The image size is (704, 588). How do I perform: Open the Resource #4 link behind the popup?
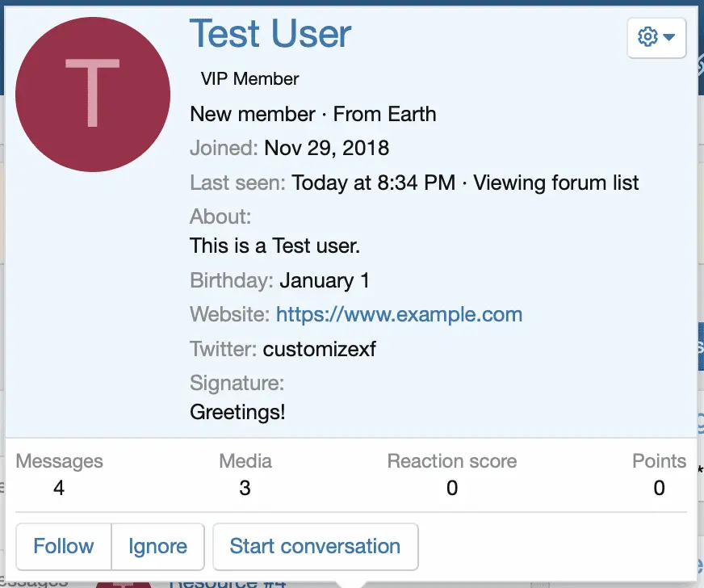tap(228, 582)
